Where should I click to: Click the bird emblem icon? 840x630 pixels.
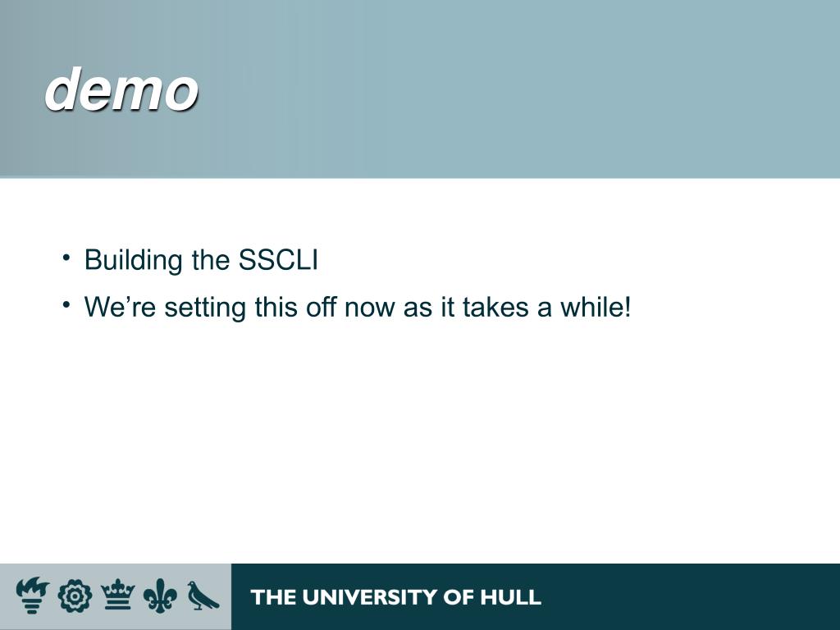pos(203,596)
